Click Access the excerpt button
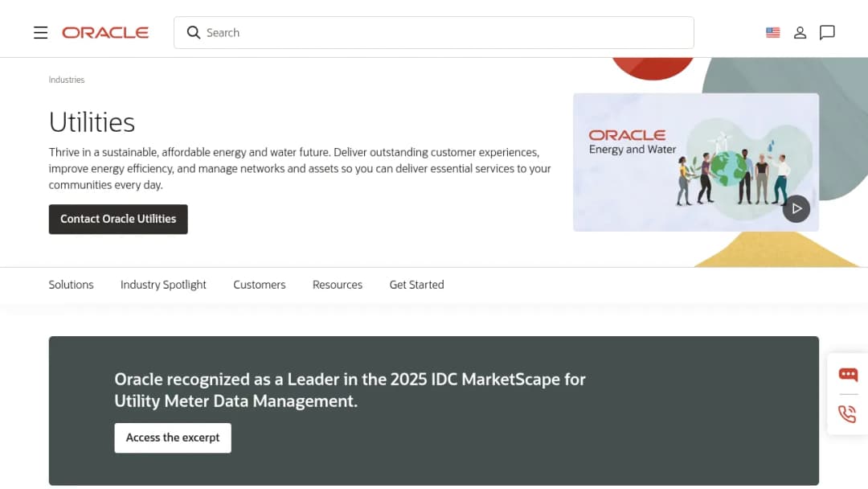This screenshot has width=868, height=489. point(173,438)
